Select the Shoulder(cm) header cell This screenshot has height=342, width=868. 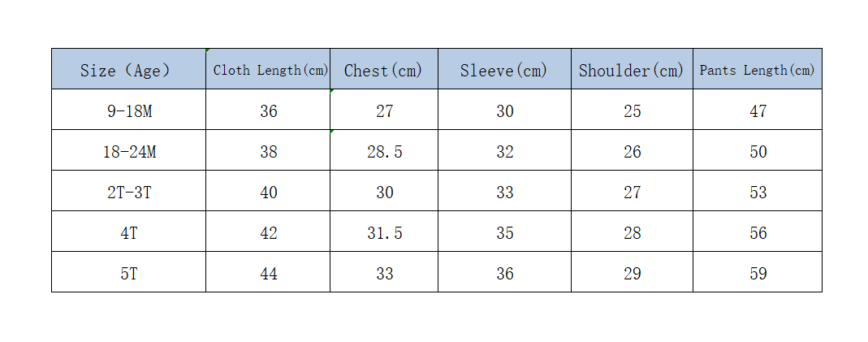click(x=632, y=68)
